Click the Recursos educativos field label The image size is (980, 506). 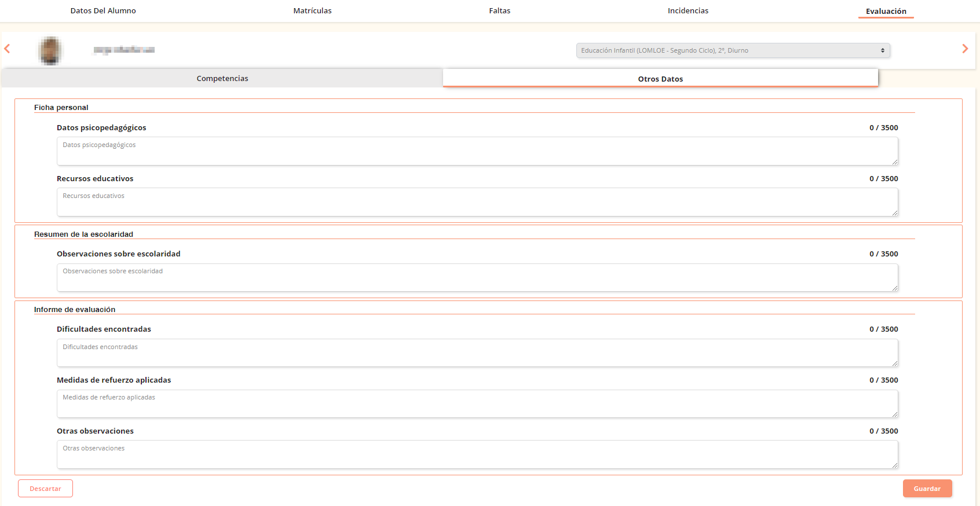[x=95, y=179]
